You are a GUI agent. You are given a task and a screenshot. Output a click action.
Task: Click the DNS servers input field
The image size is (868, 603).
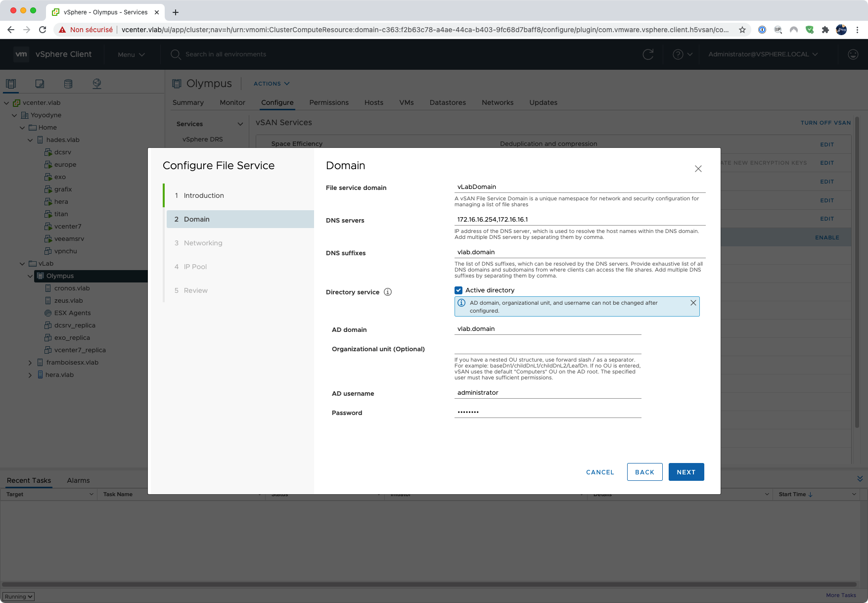coord(580,219)
